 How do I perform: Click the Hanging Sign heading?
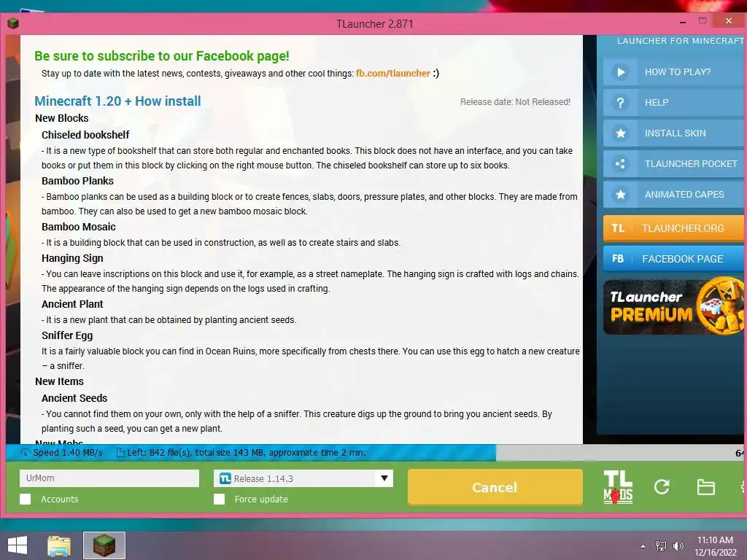pyautogui.click(x=72, y=258)
